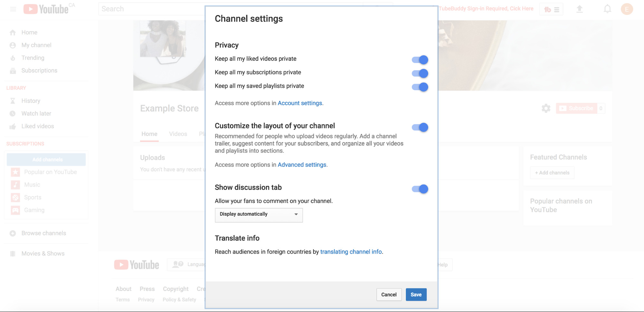Click the YouTube logo in header
Image resolution: width=644 pixels, height=312 pixels.
(x=46, y=9)
